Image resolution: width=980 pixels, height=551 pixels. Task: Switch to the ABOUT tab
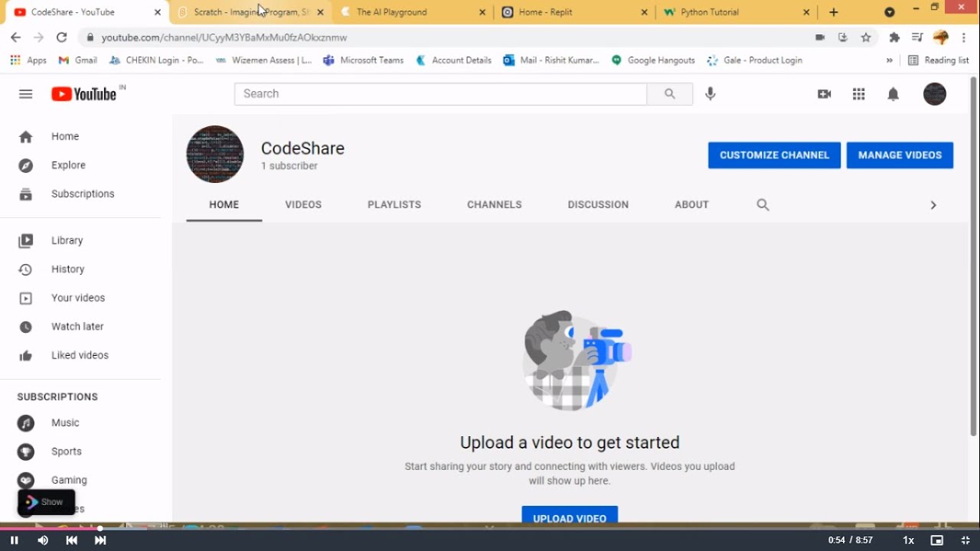coord(691,204)
